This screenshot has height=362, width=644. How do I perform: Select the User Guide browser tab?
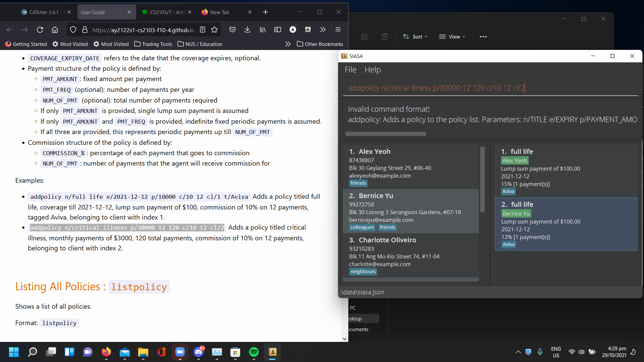tap(93, 11)
